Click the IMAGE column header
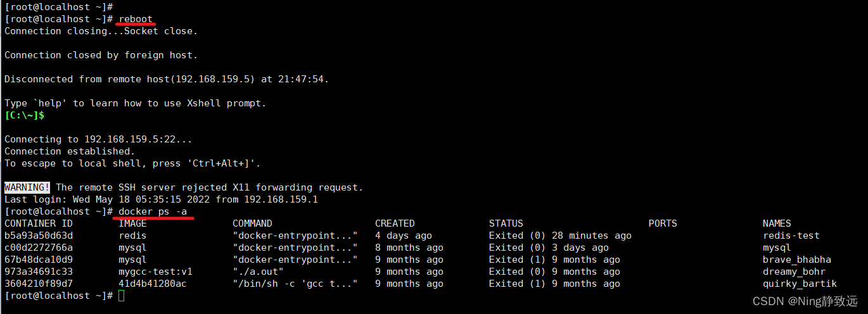Image resolution: width=868 pixels, height=314 pixels. pyautogui.click(x=132, y=223)
